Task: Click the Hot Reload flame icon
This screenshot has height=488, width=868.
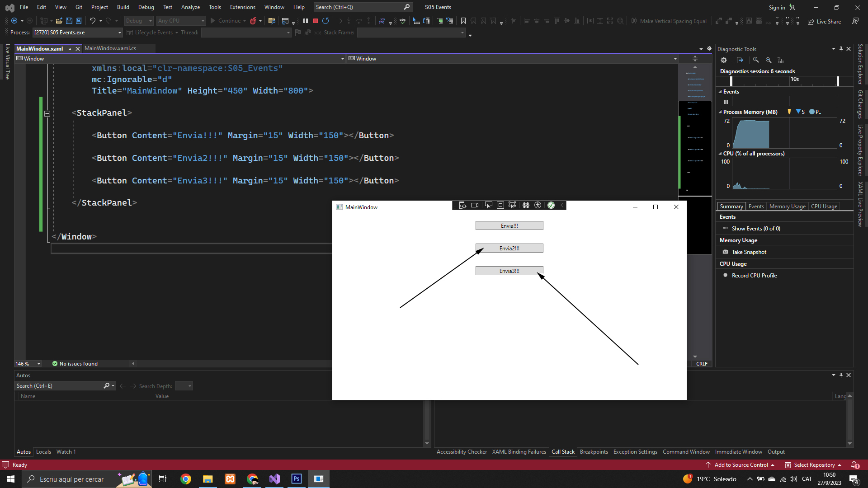Action: pyautogui.click(x=253, y=21)
